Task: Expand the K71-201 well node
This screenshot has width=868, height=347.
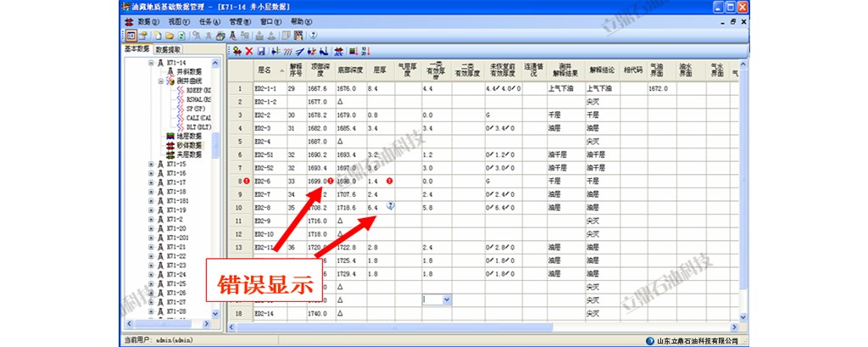Action: (x=151, y=238)
